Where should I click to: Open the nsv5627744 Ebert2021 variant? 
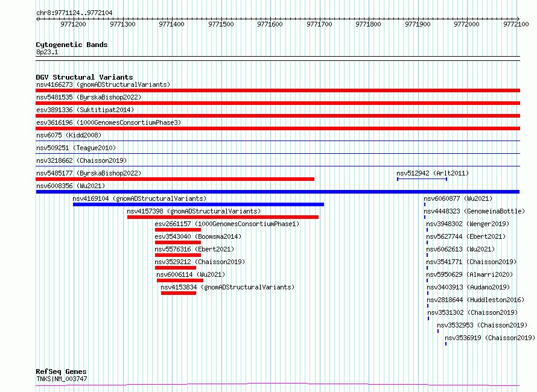466,236
